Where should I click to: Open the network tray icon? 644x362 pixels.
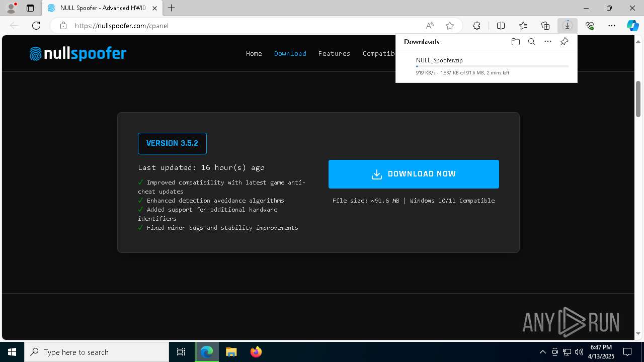pyautogui.click(x=567, y=352)
